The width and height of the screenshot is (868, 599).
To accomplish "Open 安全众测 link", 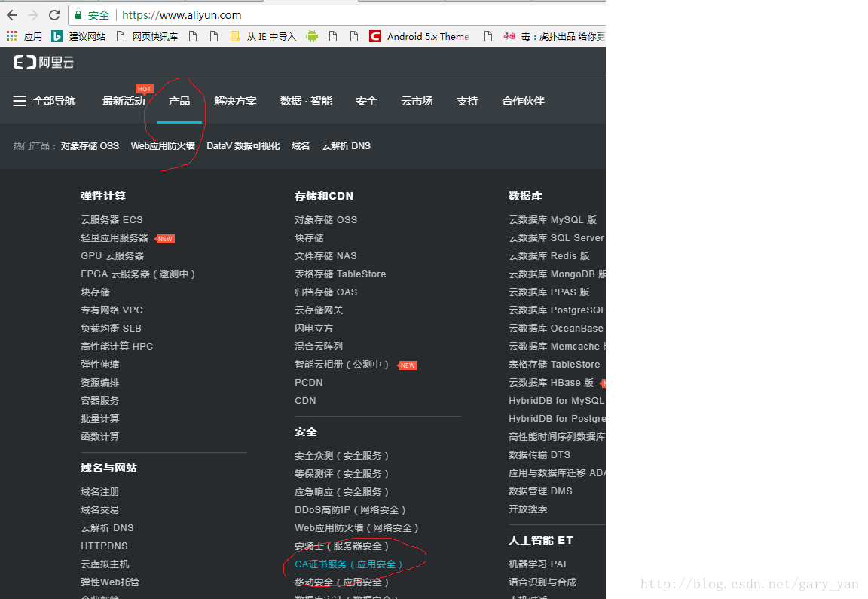I will (x=341, y=456).
